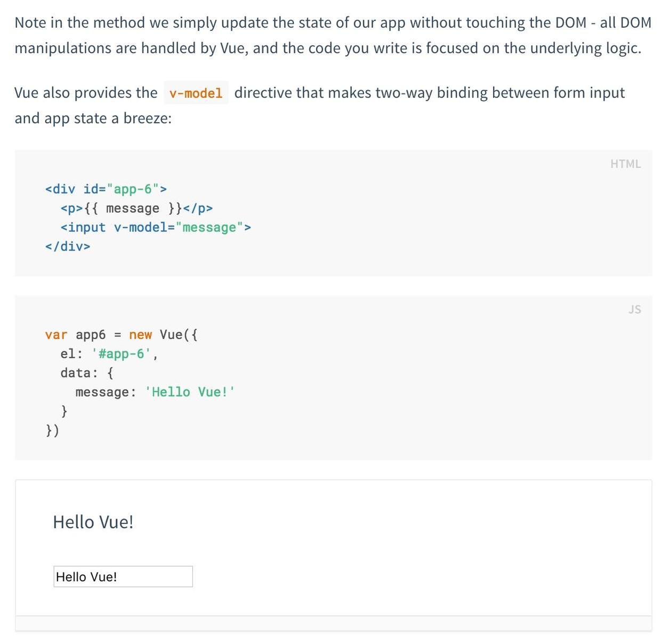This screenshot has width=661, height=644.
Task: Click the rendered Hello Vue! heading text
Action: (93, 522)
